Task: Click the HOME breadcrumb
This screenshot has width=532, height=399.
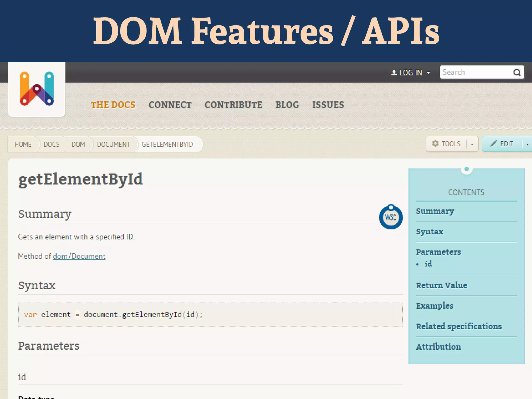Action: [x=23, y=144]
